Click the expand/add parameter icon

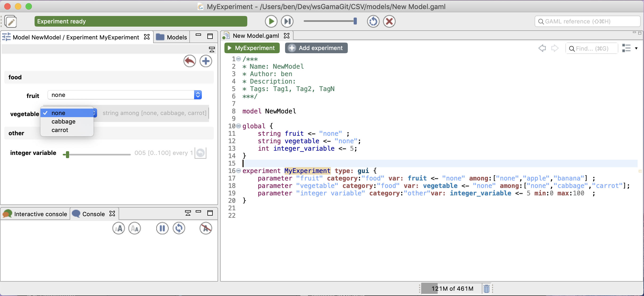(205, 61)
